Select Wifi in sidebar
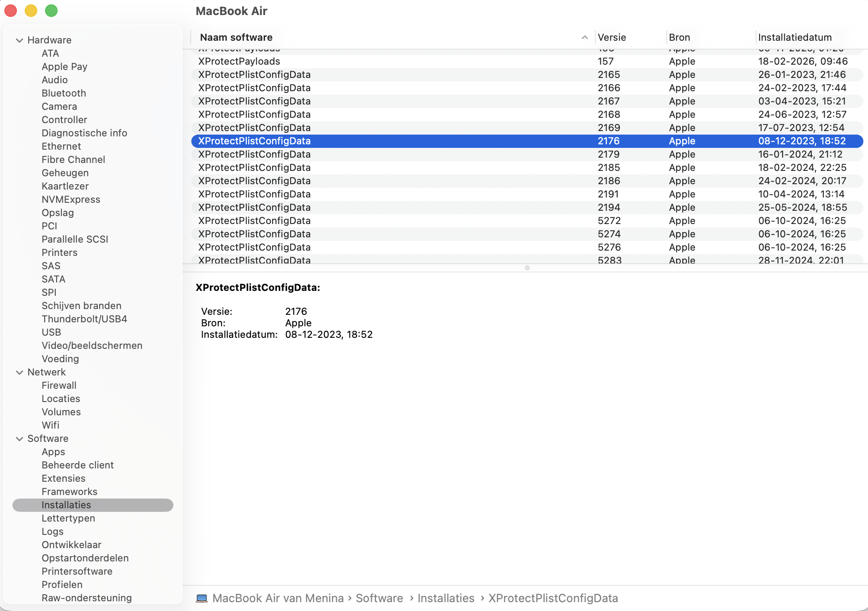868x611 pixels. (50, 425)
